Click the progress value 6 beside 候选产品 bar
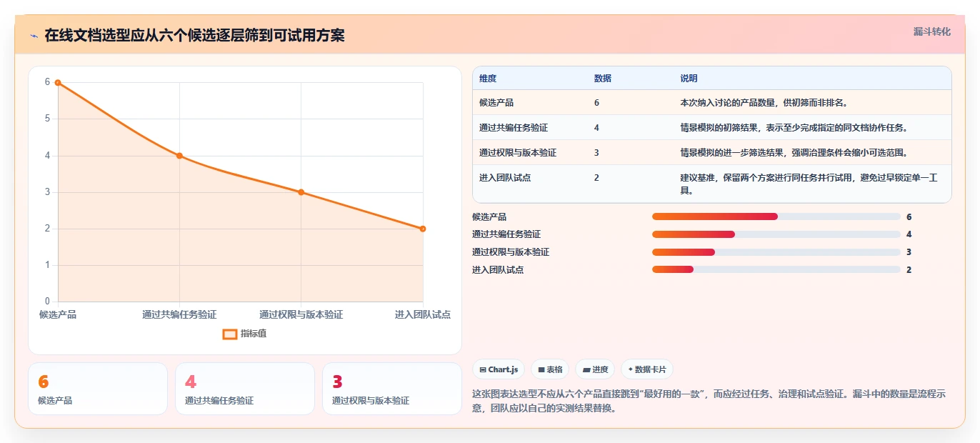Viewport: 980px width, 443px height. click(x=909, y=216)
